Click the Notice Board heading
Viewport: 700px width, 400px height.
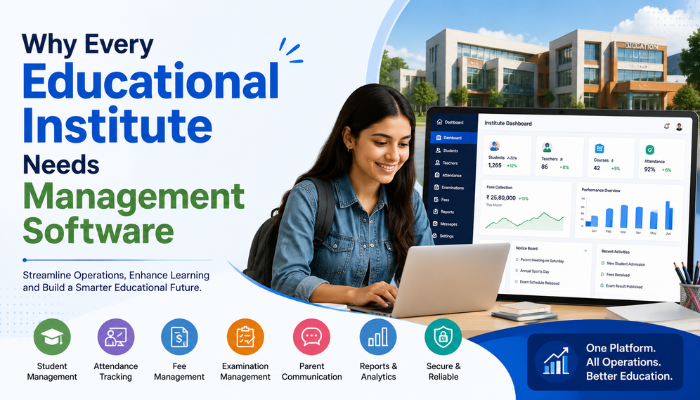[527, 248]
